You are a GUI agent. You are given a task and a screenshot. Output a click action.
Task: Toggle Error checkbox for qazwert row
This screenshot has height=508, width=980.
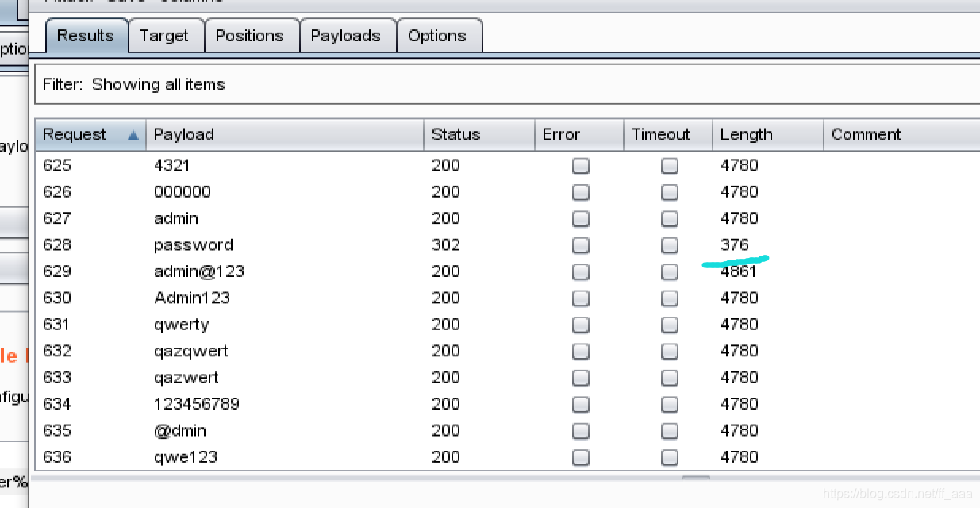tap(581, 378)
